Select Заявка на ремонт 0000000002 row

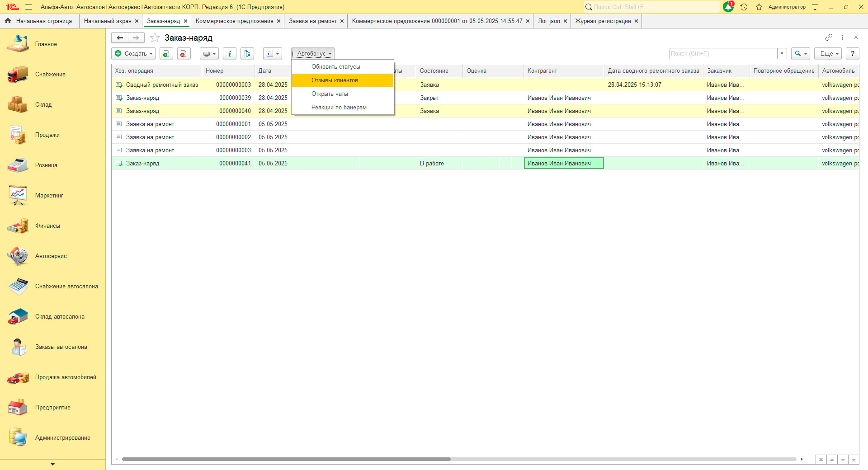485,137
